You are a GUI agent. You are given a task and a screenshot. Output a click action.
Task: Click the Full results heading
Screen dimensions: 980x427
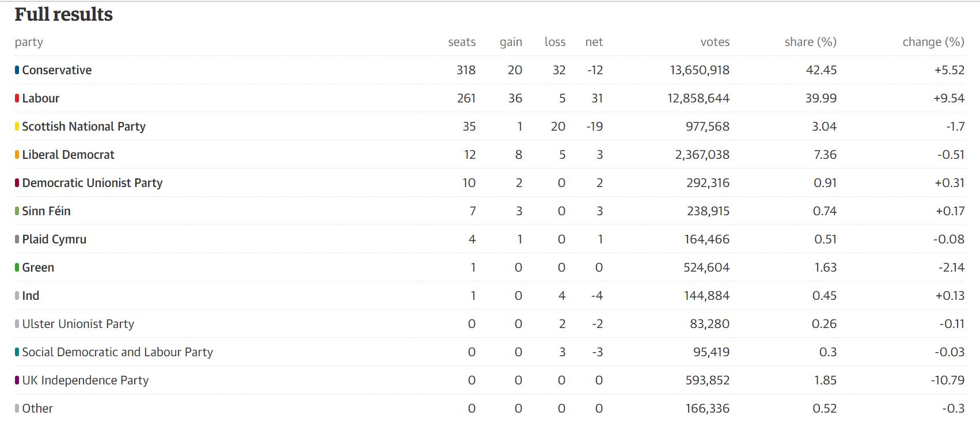tap(63, 14)
